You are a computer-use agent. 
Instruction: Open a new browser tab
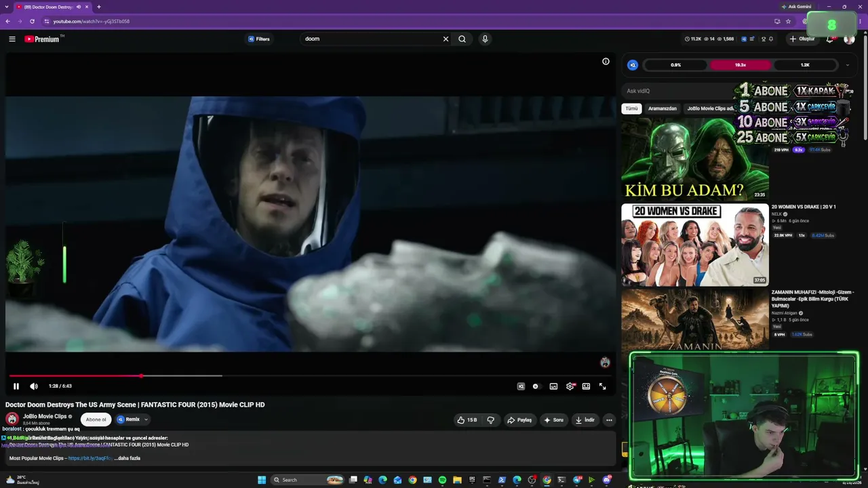(x=99, y=7)
